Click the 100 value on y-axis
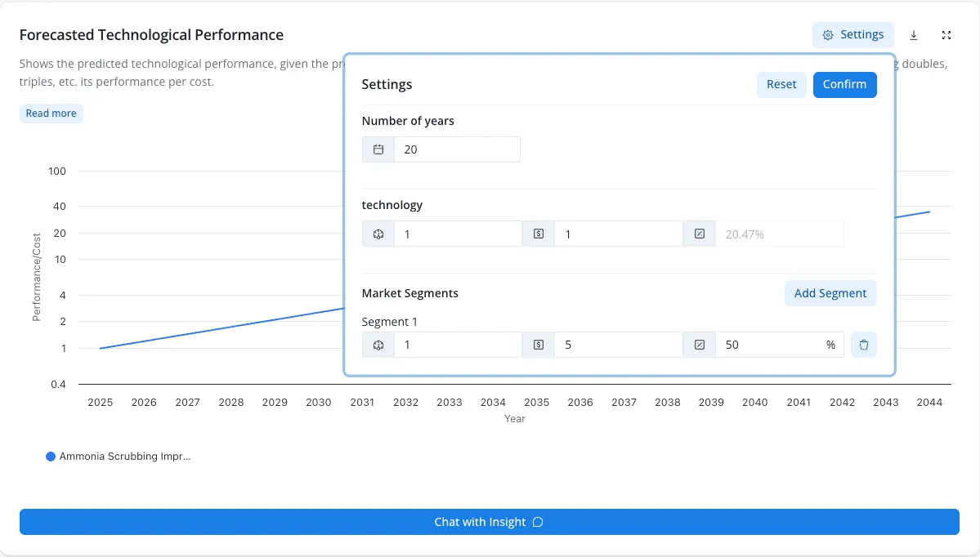This screenshot has width=980, height=557. click(x=57, y=171)
